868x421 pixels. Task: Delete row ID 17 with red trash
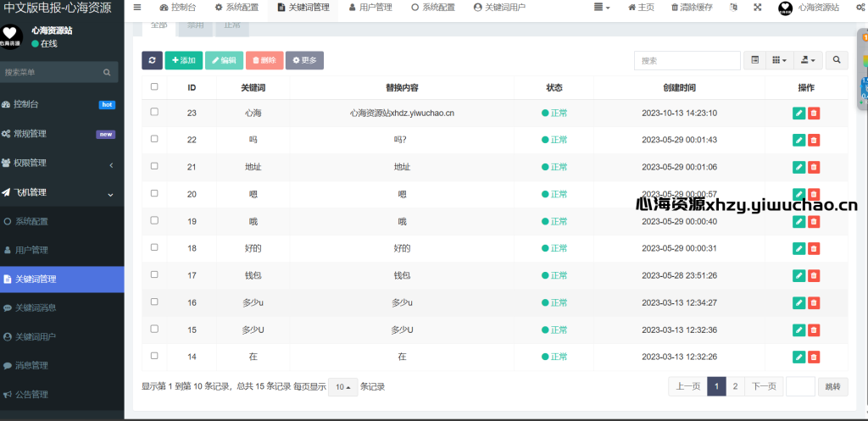(813, 275)
